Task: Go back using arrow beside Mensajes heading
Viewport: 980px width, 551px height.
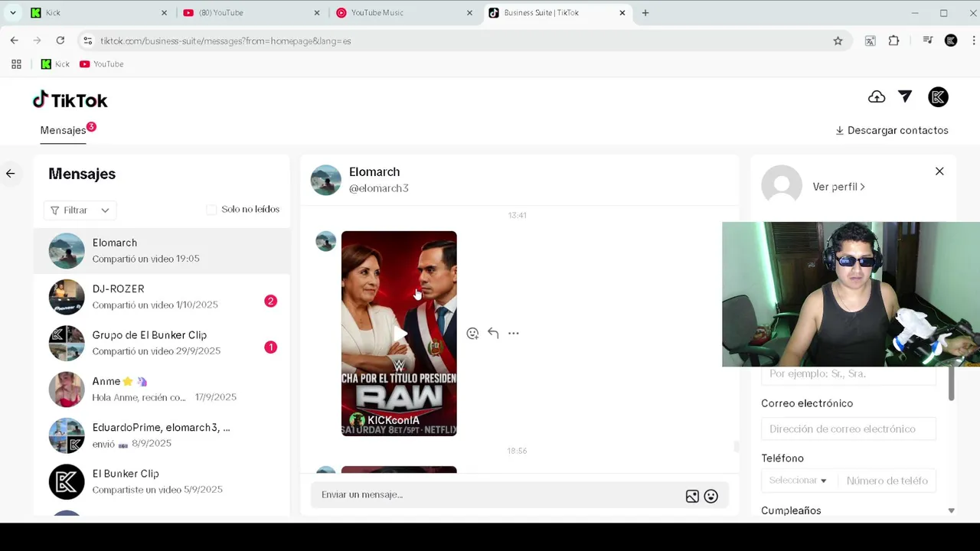Action: (11, 174)
